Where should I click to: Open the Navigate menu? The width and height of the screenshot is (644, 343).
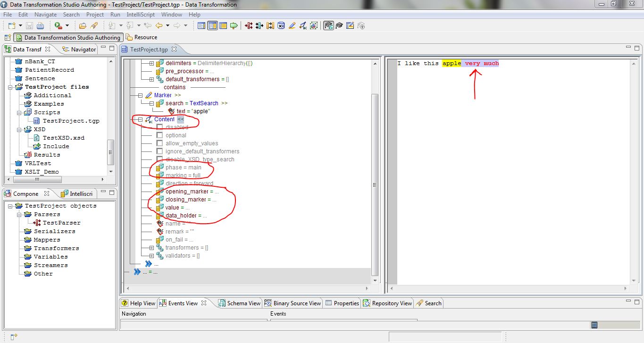(x=45, y=15)
